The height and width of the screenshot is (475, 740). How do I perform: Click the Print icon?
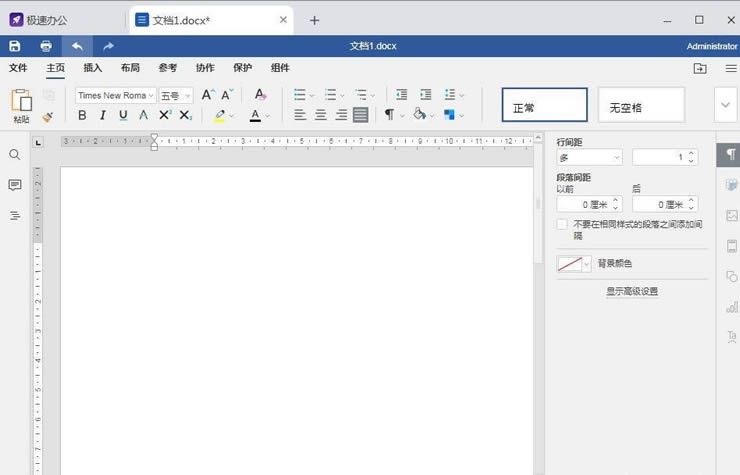pos(46,46)
